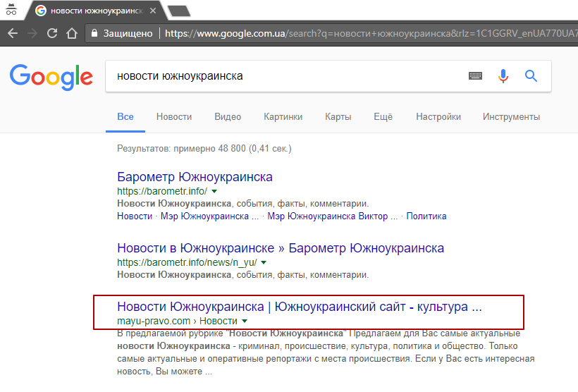Click the address bar URL
Screen dimensions: 578x392
[371, 33]
